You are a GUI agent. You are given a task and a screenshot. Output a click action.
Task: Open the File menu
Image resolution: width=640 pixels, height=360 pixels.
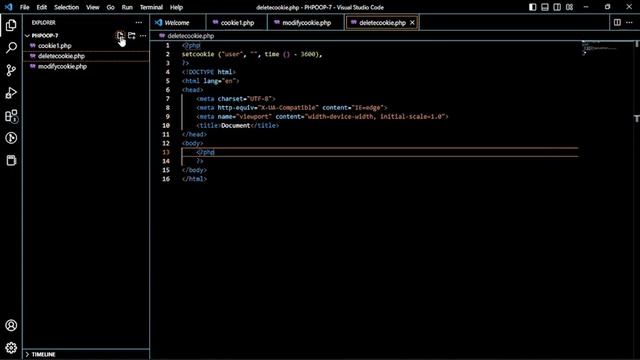point(24,7)
